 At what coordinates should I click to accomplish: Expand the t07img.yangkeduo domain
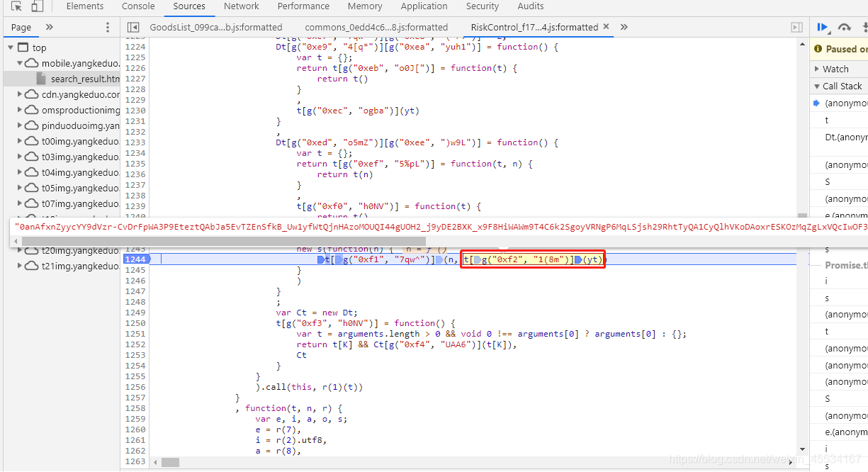tap(20, 203)
